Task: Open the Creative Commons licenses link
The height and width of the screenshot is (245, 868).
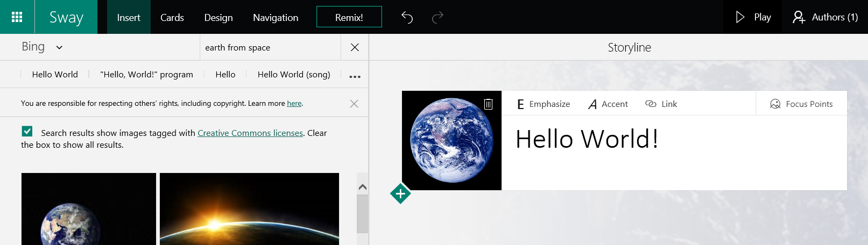Action: [x=250, y=133]
